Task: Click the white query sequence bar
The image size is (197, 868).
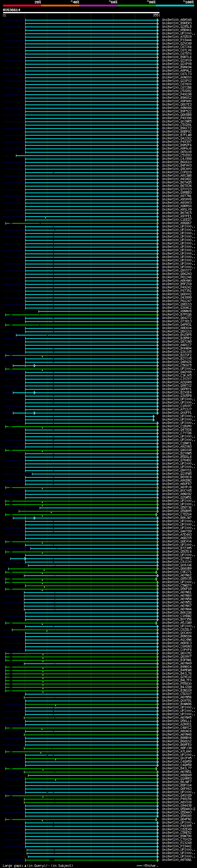Action: coord(81,13)
